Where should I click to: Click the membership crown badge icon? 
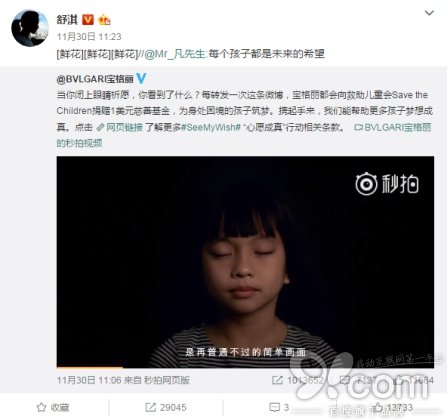pyautogui.click(x=104, y=20)
